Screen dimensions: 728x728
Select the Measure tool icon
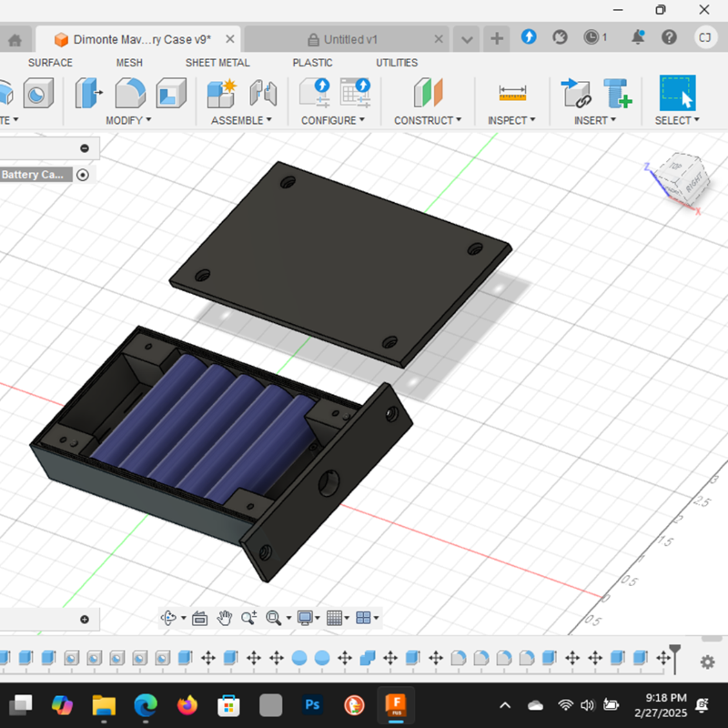(x=512, y=93)
